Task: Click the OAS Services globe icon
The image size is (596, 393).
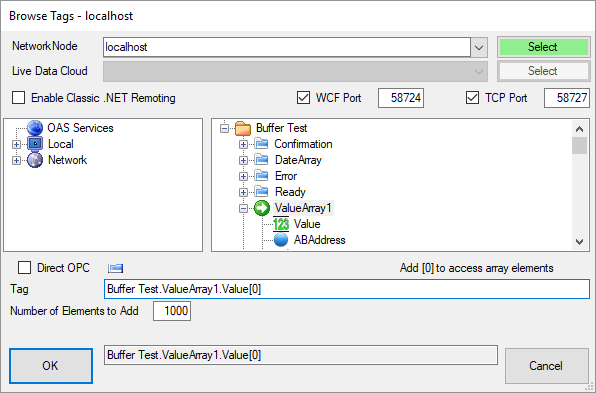Action: [35, 128]
